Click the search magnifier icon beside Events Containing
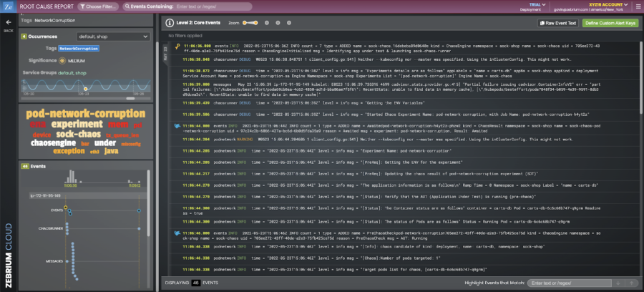Image resolution: width=644 pixels, height=292 pixels. tap(127, 6)
